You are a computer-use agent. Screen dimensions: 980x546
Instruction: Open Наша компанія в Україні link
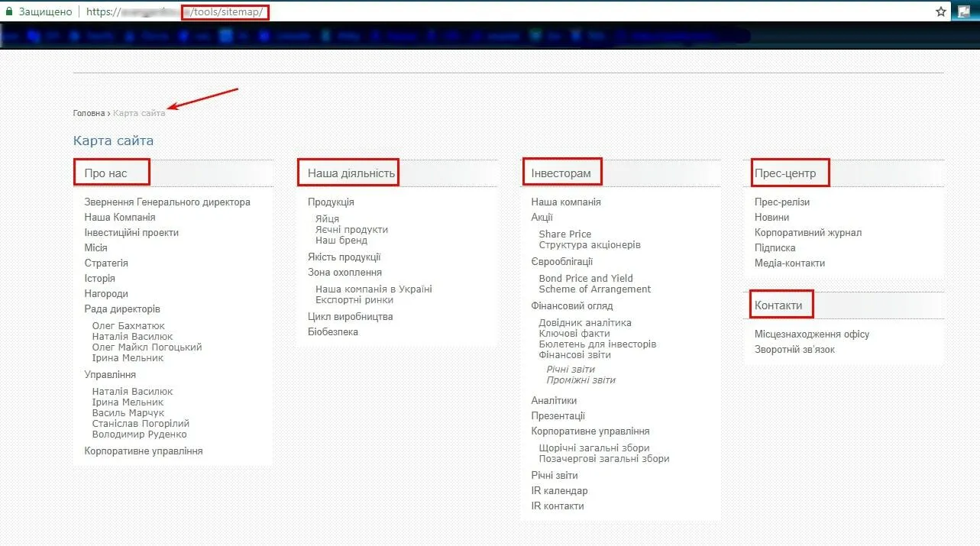(x=374, y=289)
